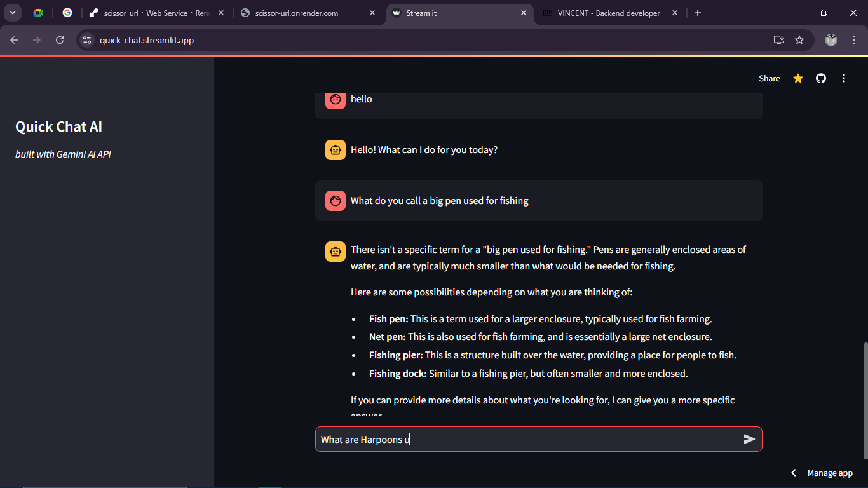868x488 pixels.
Task: Open the Chrome browser three-dot menu
Action: [x=855, y=39]
